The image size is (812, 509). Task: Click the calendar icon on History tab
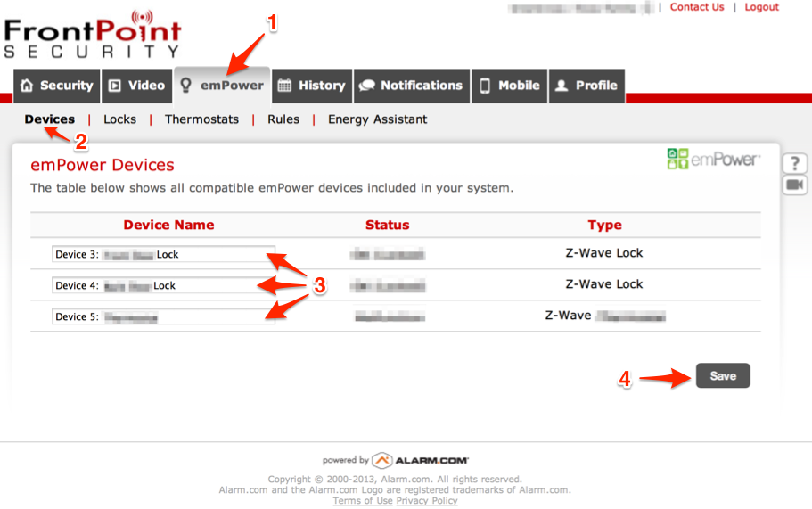[284, 86]
